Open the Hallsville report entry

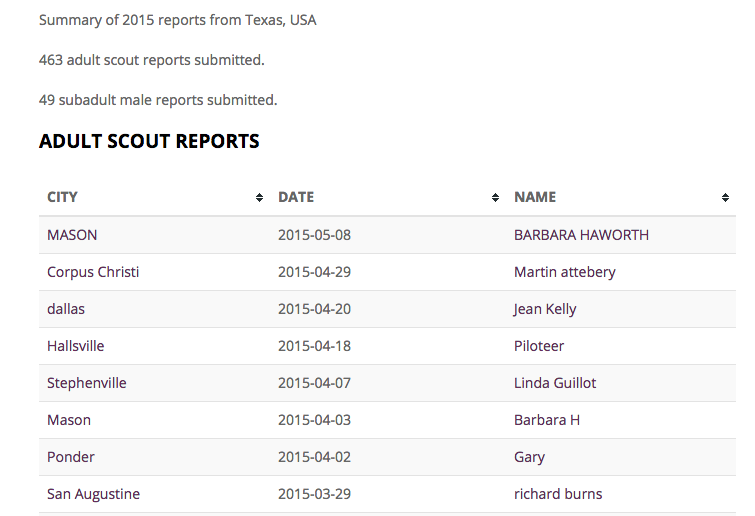coord(76,346)
